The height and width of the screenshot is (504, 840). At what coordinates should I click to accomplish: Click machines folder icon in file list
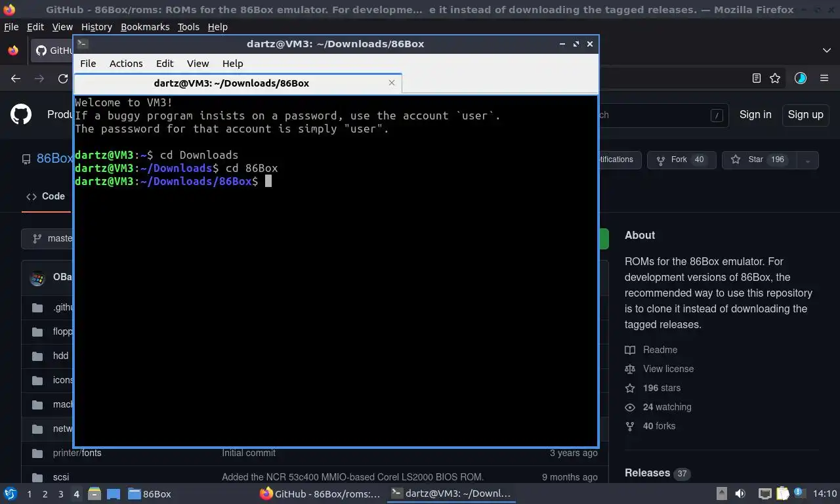point(37,404)
